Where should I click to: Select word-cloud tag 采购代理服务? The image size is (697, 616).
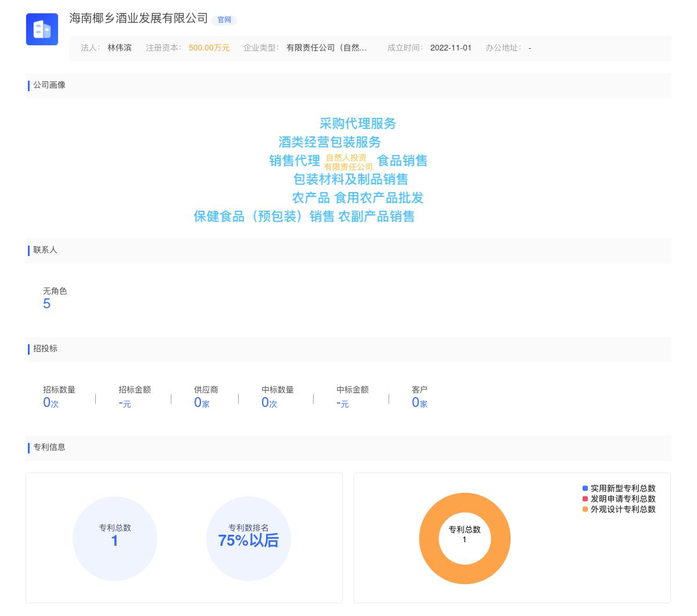(x=358, y=124)
